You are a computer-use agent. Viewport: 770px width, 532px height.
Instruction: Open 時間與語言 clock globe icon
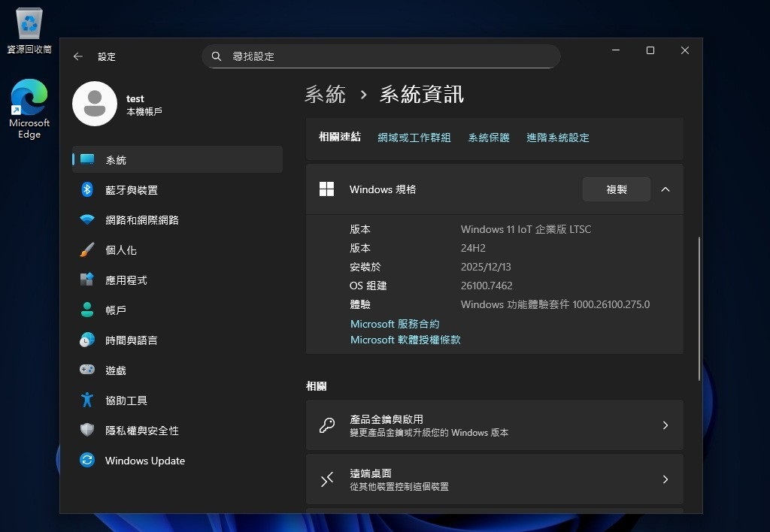87,340
